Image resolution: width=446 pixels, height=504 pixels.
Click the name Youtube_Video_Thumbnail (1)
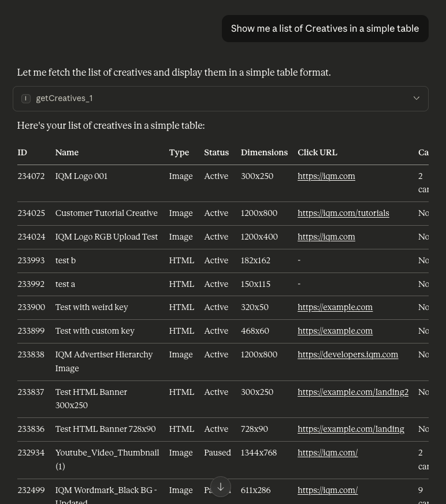pos(107,460)
